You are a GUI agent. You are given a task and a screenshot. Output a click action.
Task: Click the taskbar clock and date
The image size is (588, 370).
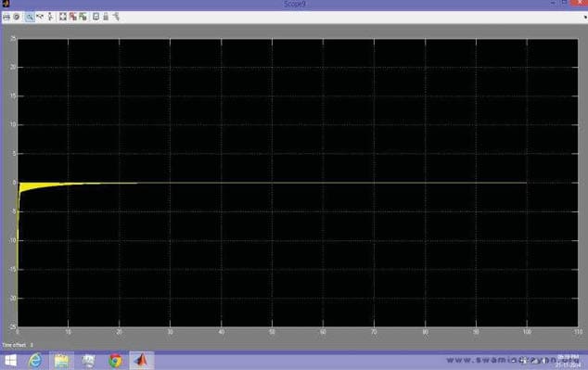point(569,361)
